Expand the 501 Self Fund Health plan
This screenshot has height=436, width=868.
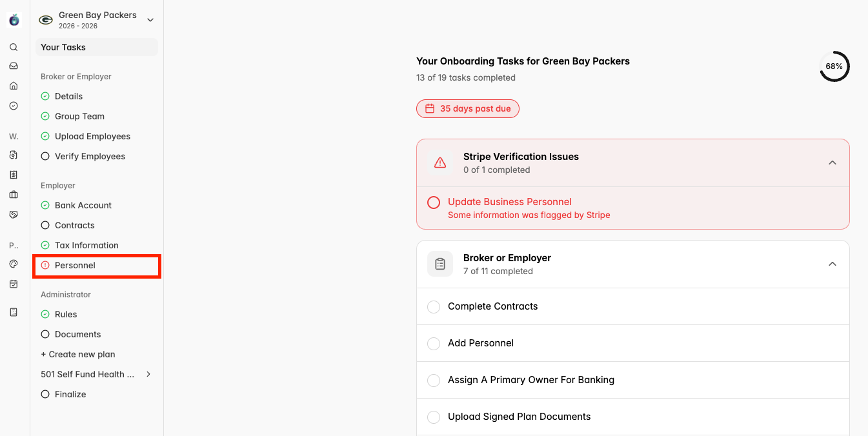pos(148,374)
